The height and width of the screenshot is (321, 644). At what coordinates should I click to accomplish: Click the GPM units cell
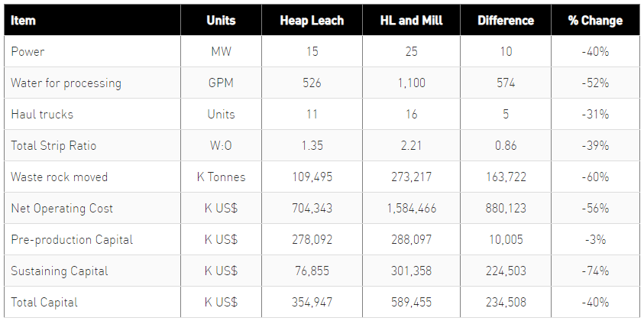221,83
